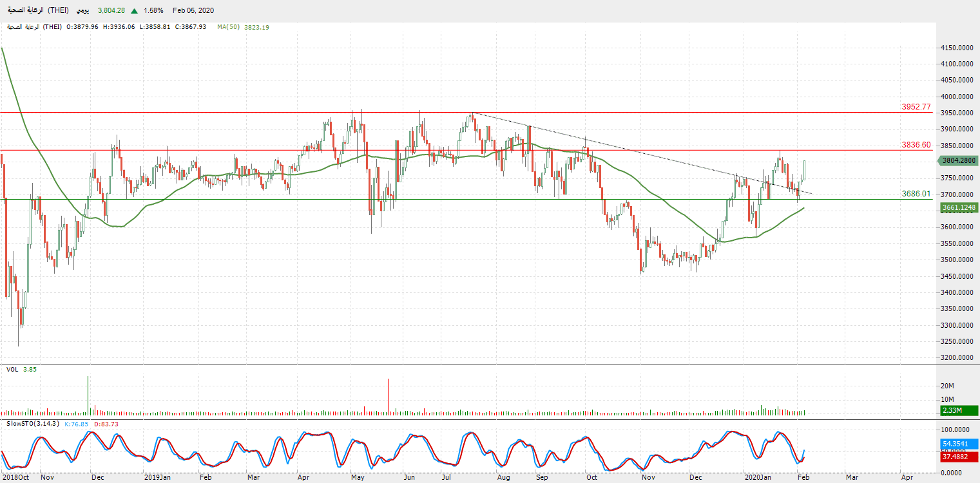Screen dimensions: 980x483
Task: Click the 100.0000 stochastic axis label
Action: [x=955, y=429]
